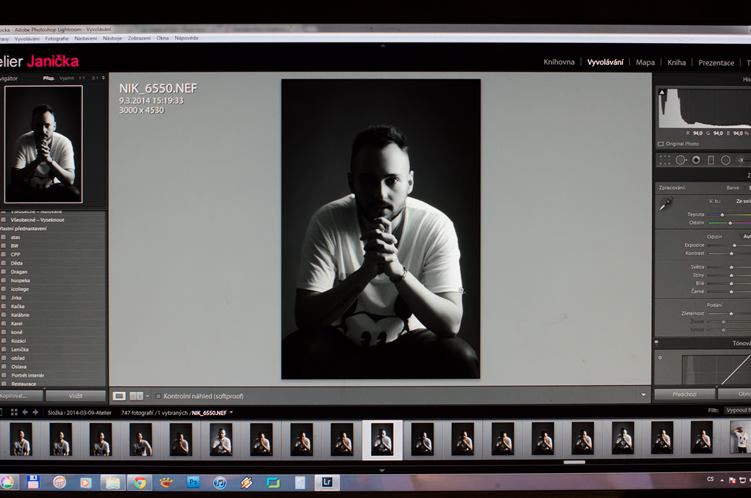
Task: Select the Radial Filter tool
Action: tap(726, 160)
